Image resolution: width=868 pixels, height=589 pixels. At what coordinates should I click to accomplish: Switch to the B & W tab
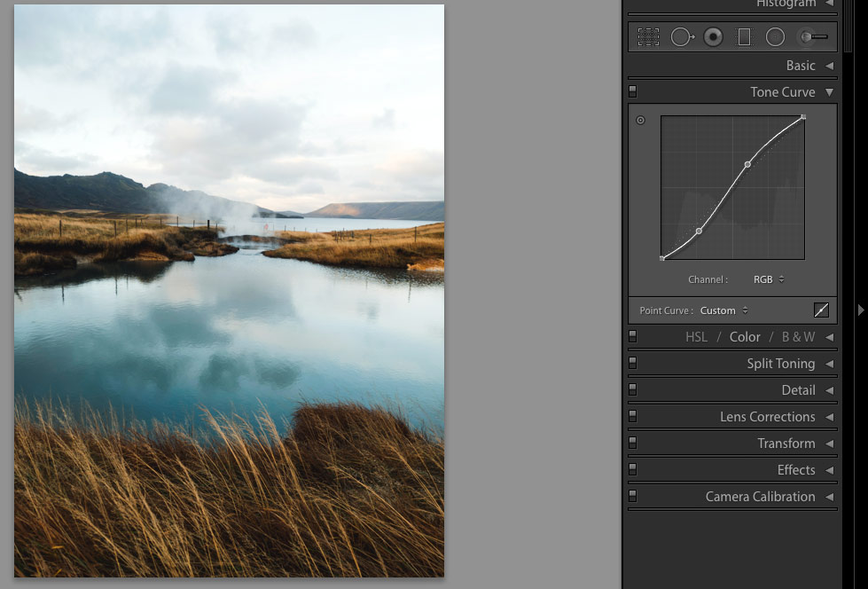[x=798, y=336]
